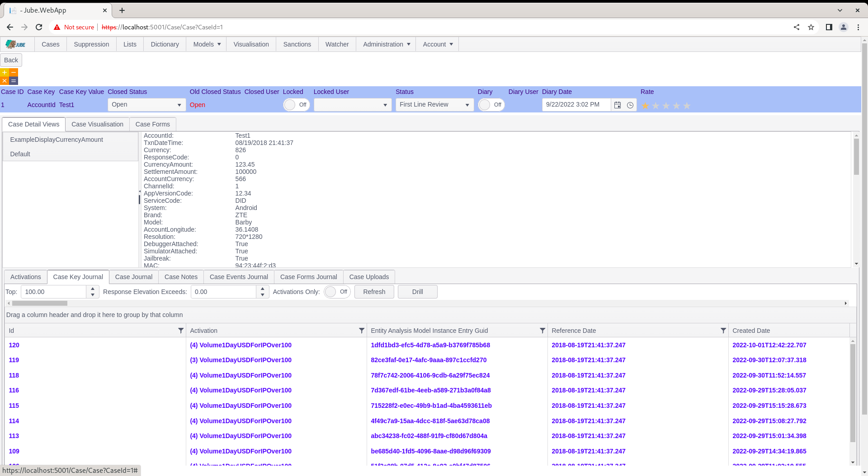Open a new browser tab
Screen dimensions: 868x476
(122, 10)
